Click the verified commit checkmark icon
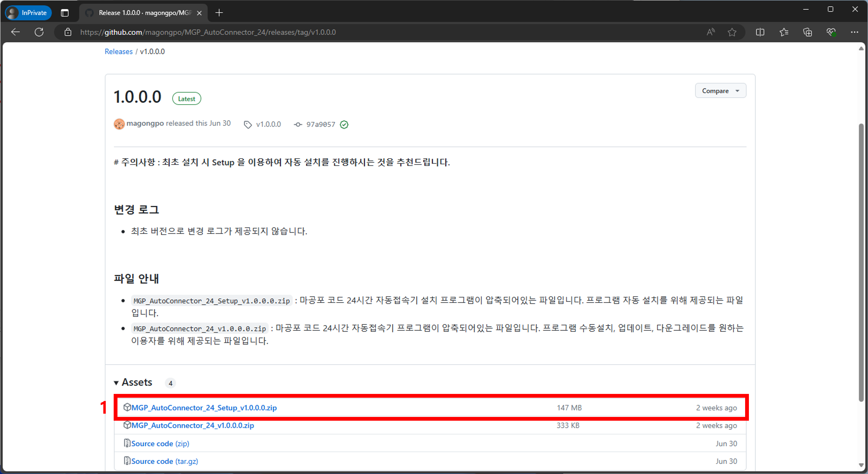This screenshot has width=868, height=474. coord(344,125)
